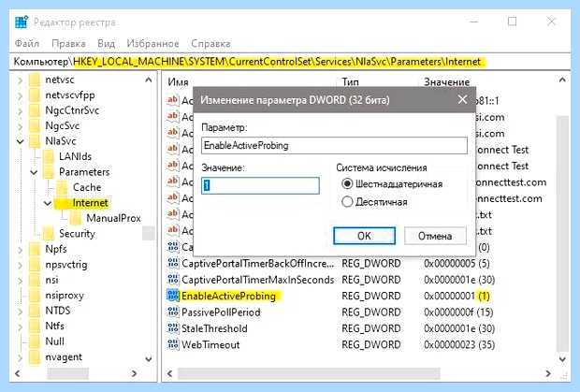The image size is (580, 392).
Task: Click the netvsc folder icon
Action: (x=35, y=80)
